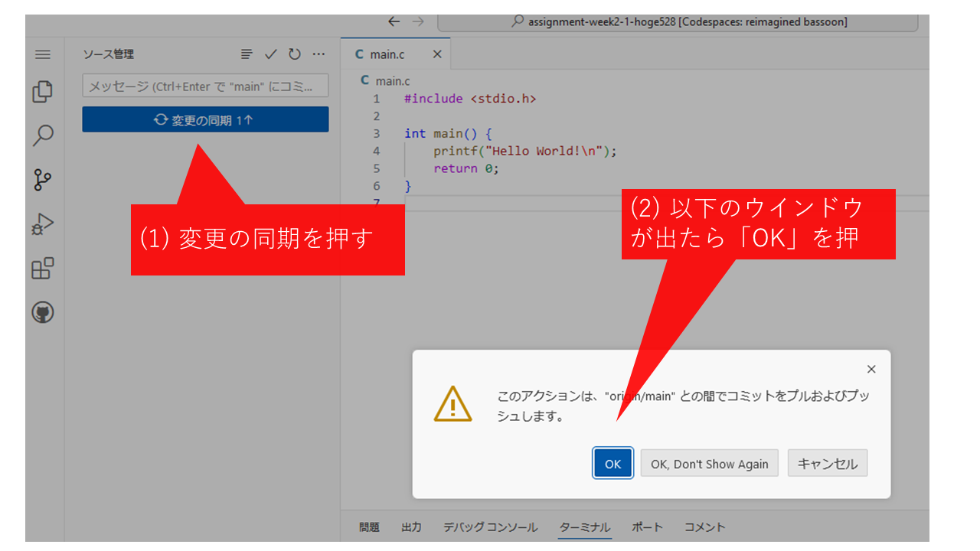Click the commit checkmark icon
This screenshot has height=551, width=980.
pos(270,54)
